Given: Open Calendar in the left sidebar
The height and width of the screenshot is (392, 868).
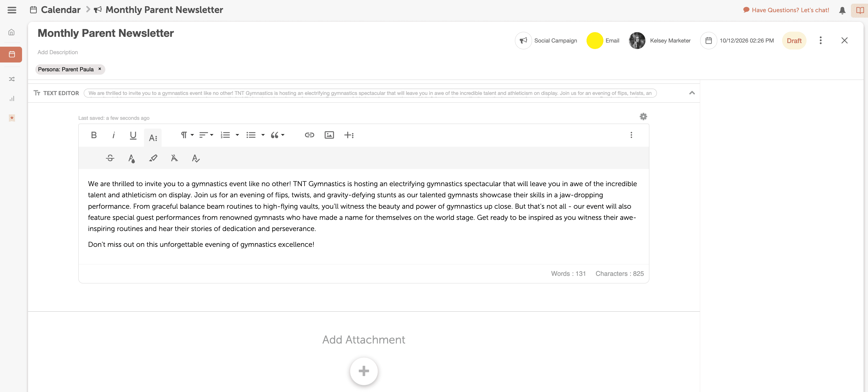Looking at the screenshot, I should point(11,54).
